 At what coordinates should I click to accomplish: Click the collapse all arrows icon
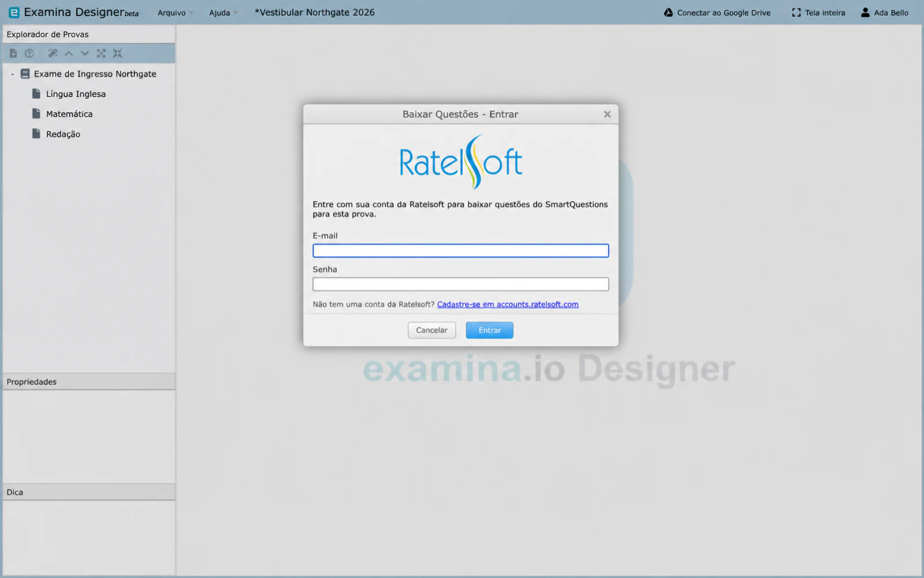click(117, 53)
